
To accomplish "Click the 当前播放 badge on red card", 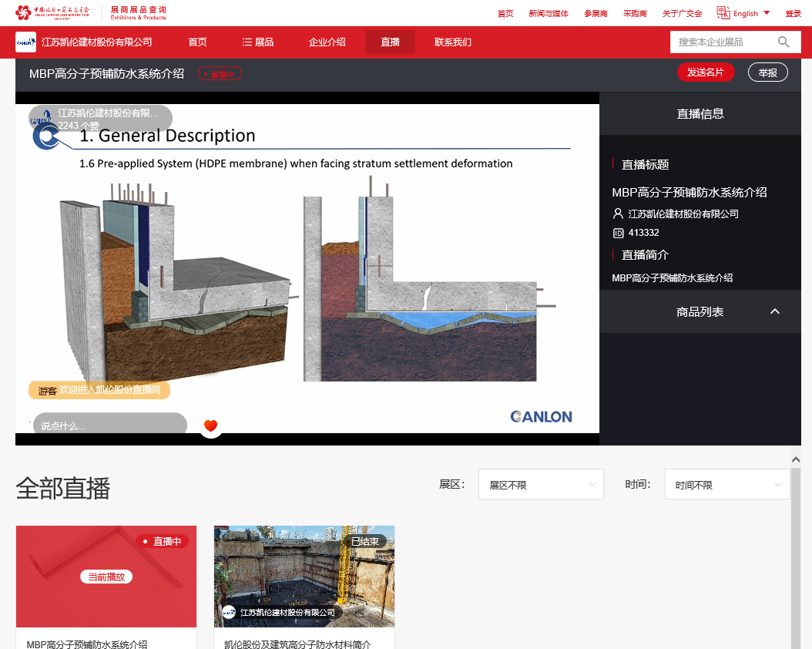I will (x=106, y=577).
